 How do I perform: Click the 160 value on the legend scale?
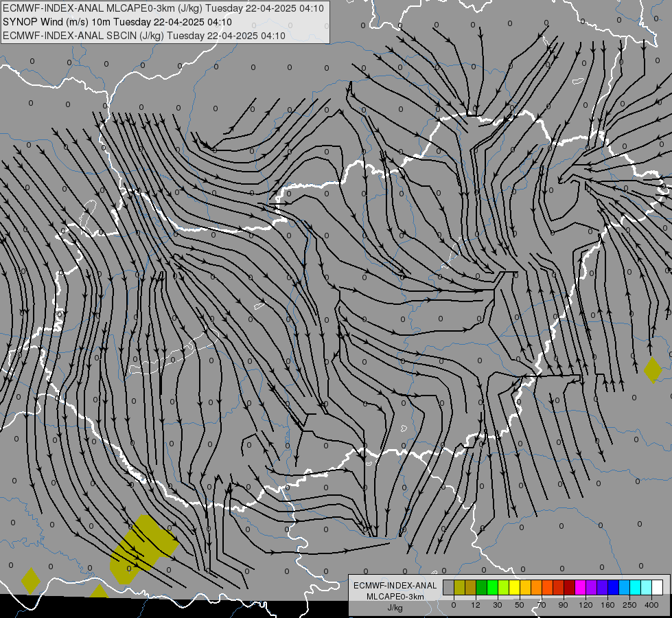tap(607, 605)
